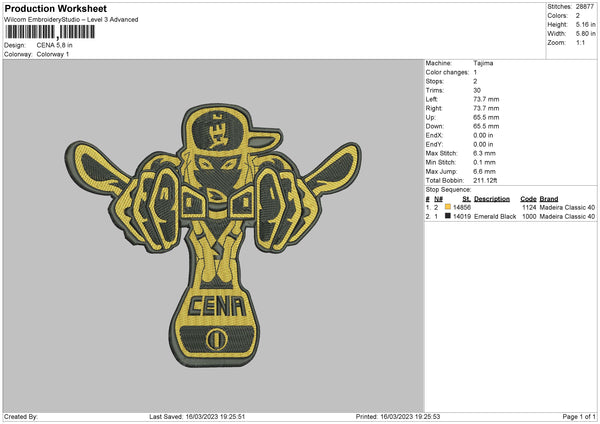Click the Emerald Black color swatch

pos(448,216)
